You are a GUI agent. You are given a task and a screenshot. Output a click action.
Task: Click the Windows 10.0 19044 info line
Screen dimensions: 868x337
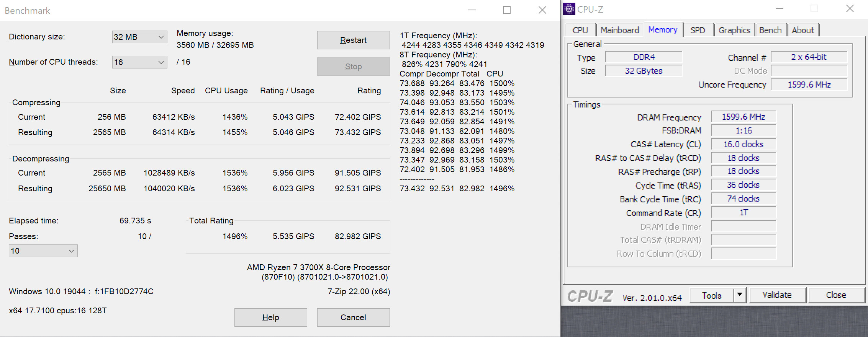(x=81, y=291)
